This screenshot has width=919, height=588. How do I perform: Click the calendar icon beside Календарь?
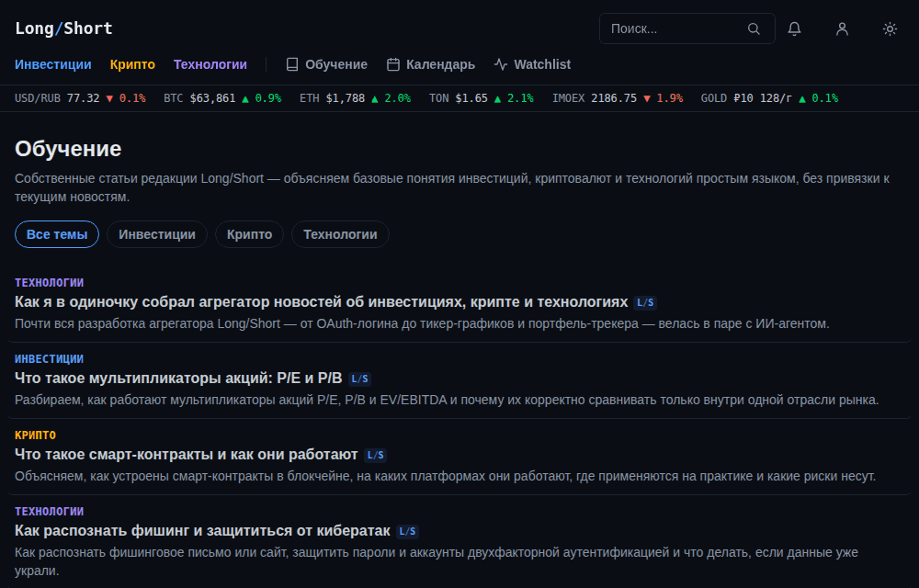(x=392, y=64)
